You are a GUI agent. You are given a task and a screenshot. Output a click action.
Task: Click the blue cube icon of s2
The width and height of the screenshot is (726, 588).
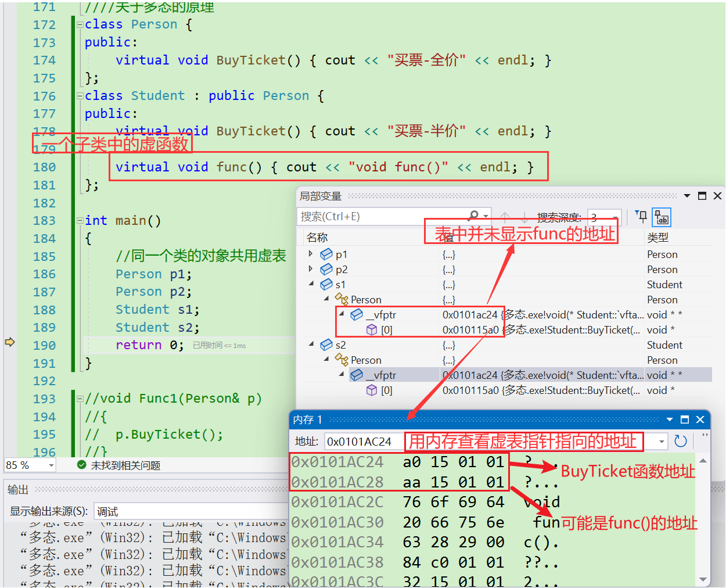(326, 345)
